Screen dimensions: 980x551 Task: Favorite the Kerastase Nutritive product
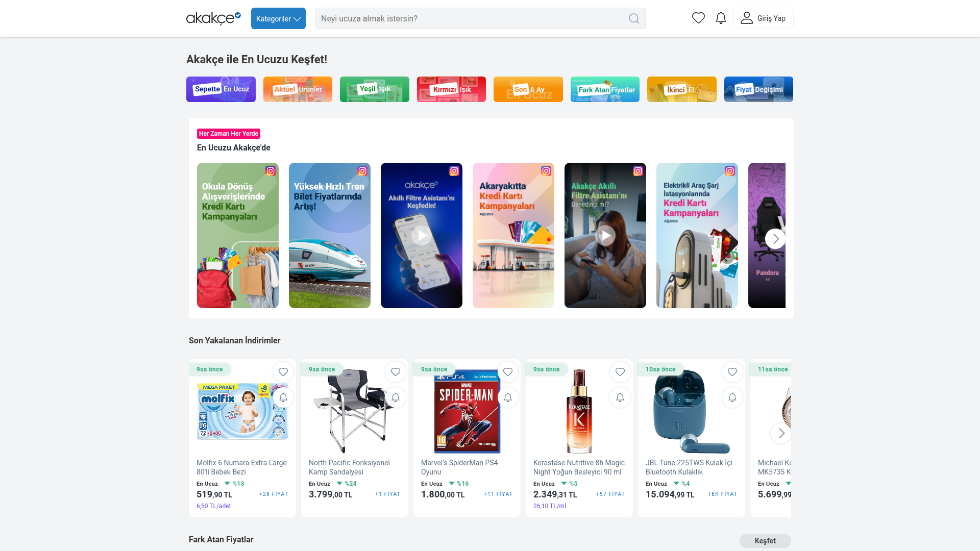[620, 372]
